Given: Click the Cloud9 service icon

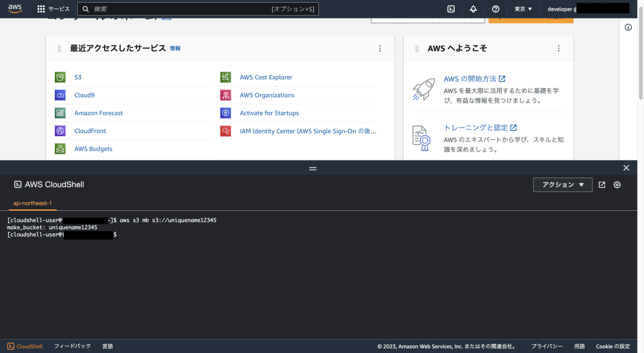Looking at the screenshot, I should (60, 95).
